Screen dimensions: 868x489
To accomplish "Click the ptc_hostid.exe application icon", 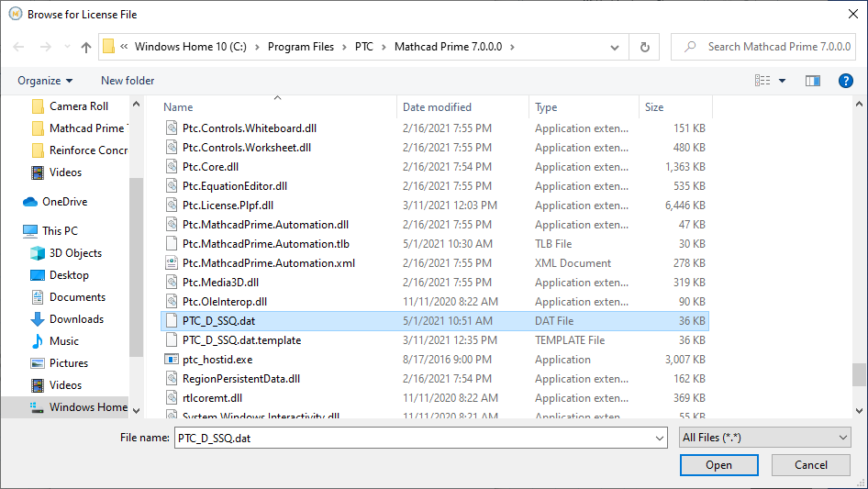I will [x=172, y=360].
